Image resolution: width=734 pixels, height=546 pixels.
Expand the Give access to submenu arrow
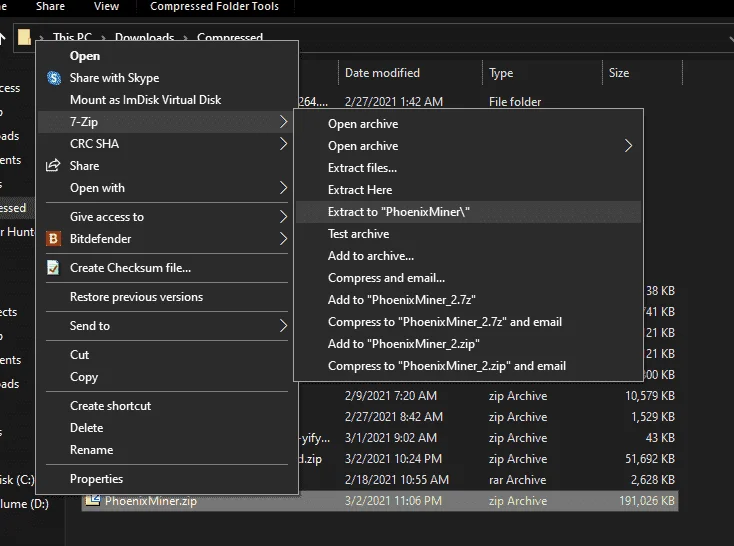[283, 217]
